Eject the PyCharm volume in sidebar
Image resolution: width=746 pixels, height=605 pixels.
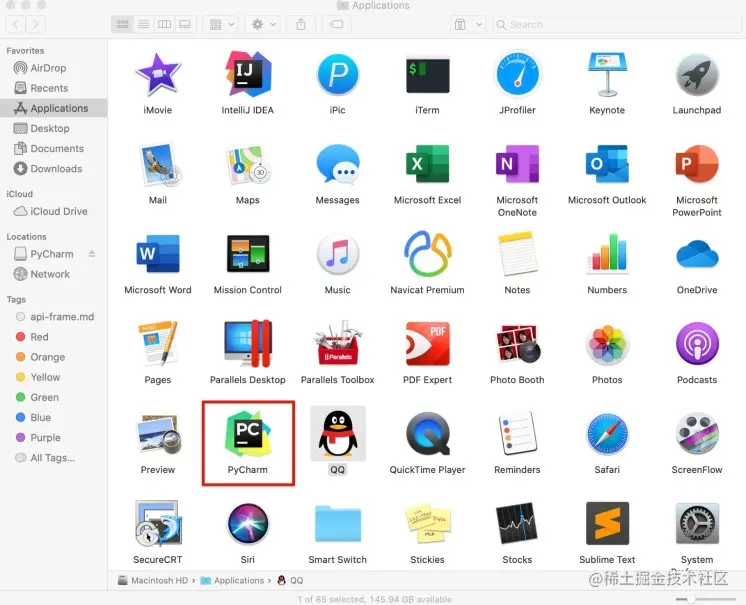pos(92,254)
